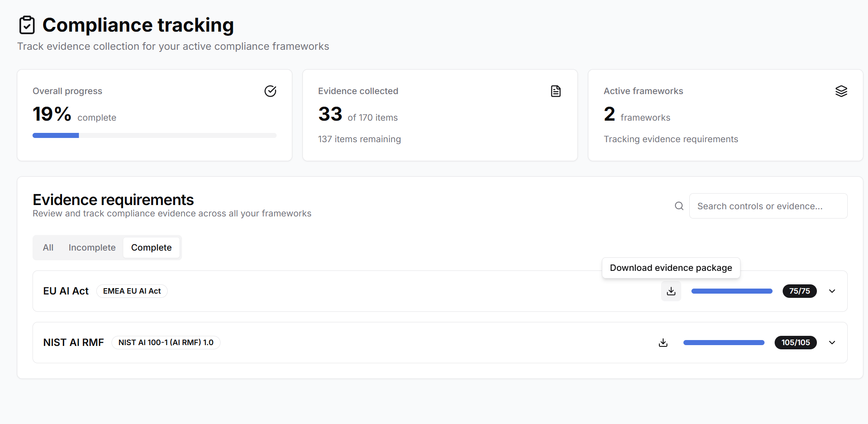
Task: Click the Overall progress bar
Action: pyautogui.click(x=155, y=135)
